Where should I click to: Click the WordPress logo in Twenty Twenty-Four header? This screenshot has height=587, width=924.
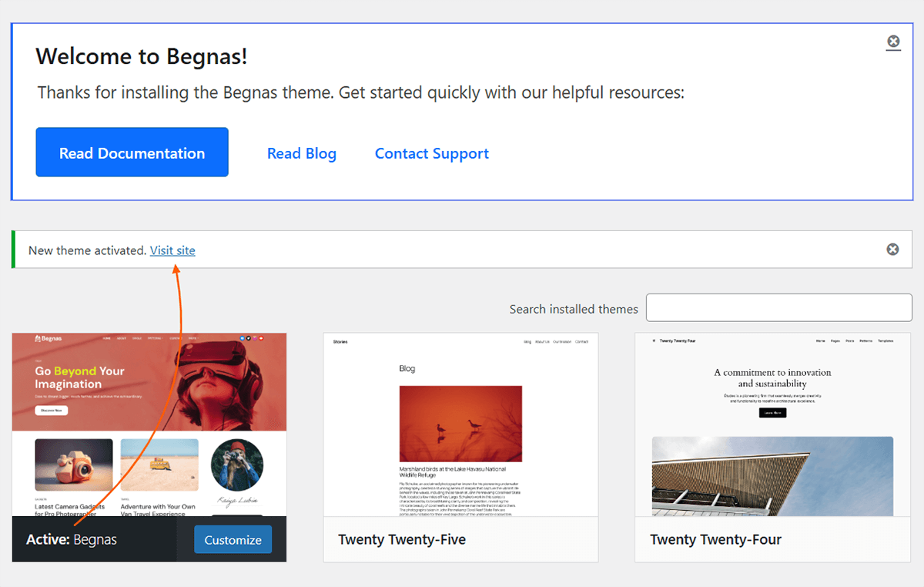[x=654, y=341]
